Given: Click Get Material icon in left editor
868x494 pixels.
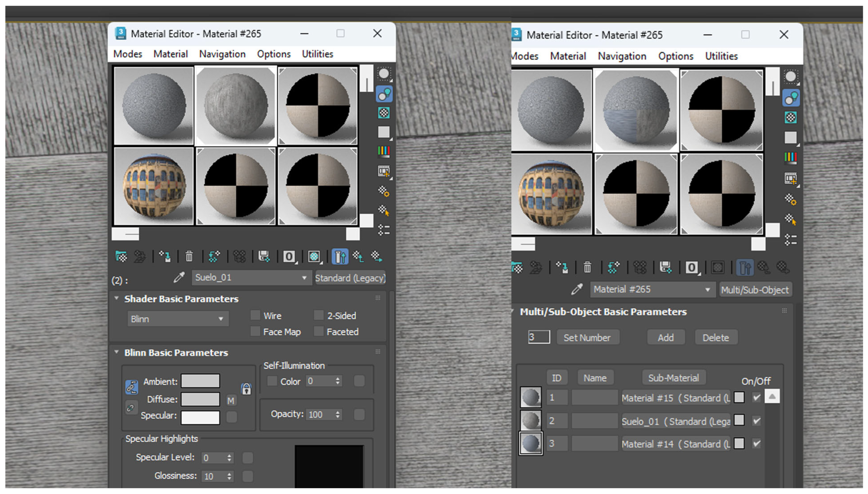Looking at the screenshot, I should 121,256.
